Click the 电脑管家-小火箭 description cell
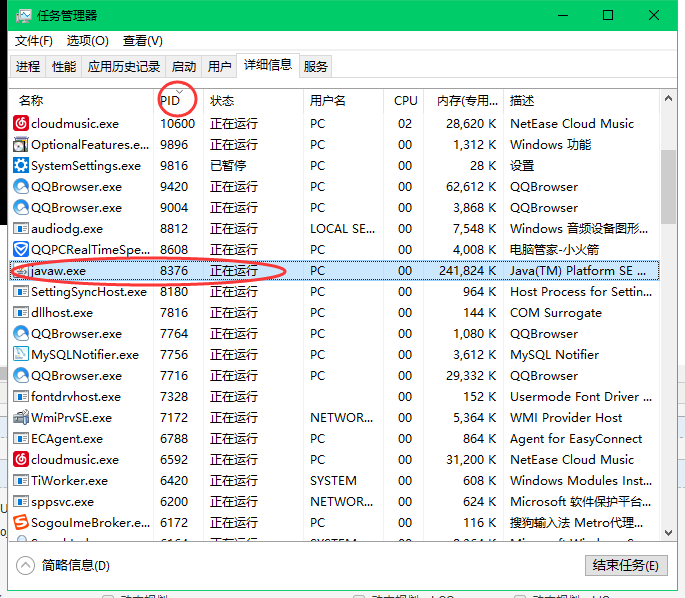This screenshot has height=598, width=685. click(x=554, y=249)
